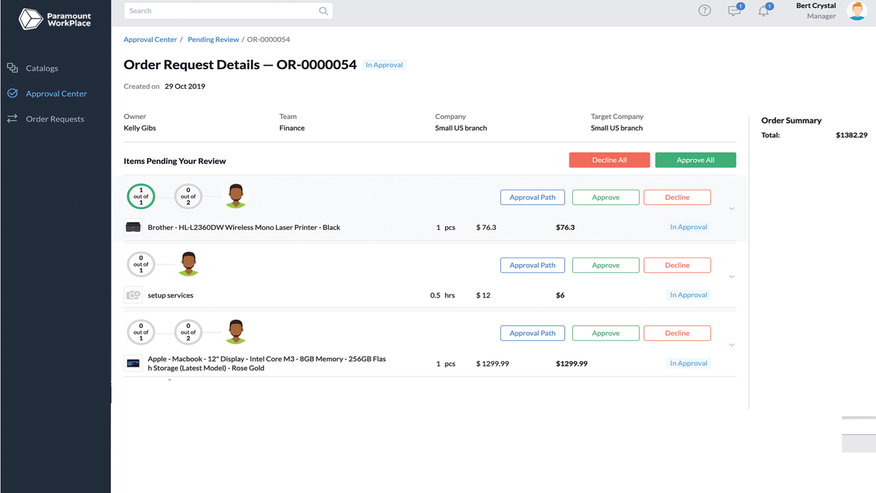
Task: Click Pending Review breadcrumb link
Action: coord(213,40)
